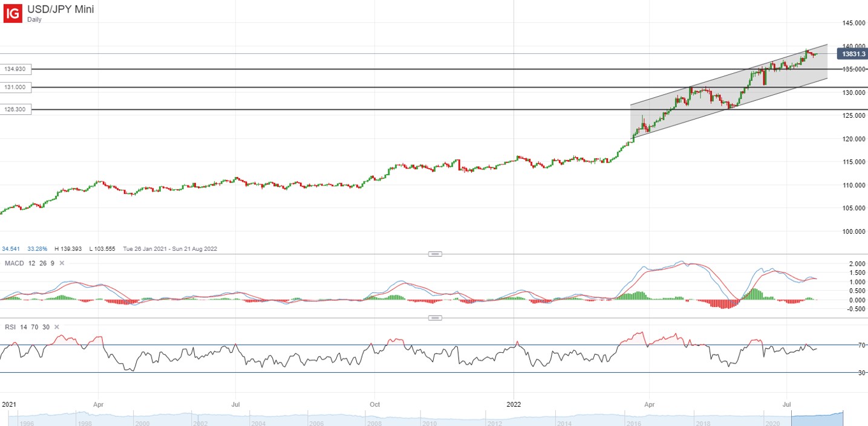Select the 126.300 horizontal line label
The height and width of the screenshot is (426, 868).
16,110
